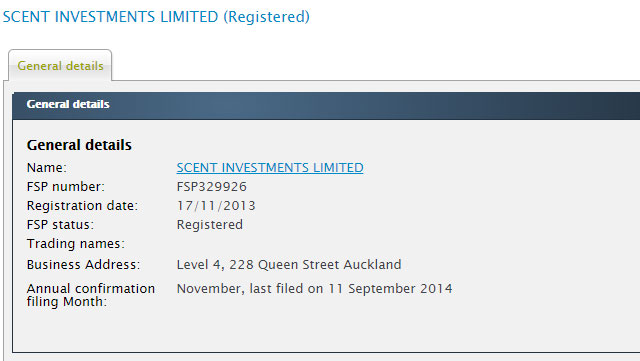The width and height of the screenshot is (640, 361).
Task: Click the 17/11/2013 registration date value
Action: [x=216, y=205]
